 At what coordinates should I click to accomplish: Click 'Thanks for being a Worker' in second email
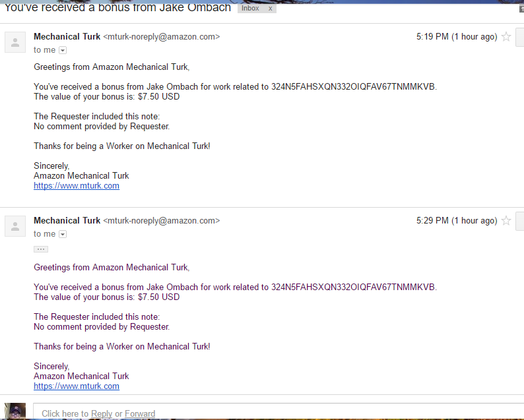pyautogui.click(x=122, y=346)
